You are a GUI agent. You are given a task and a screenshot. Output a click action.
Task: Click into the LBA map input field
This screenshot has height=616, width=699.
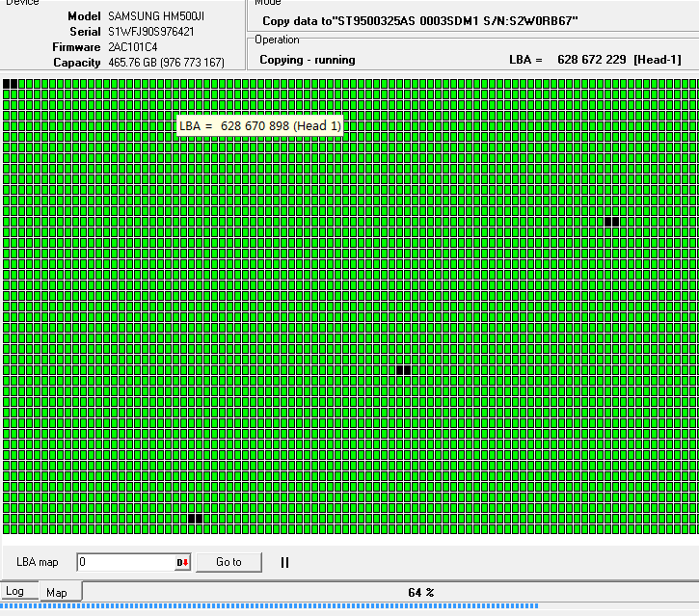[x=125, y=562]
